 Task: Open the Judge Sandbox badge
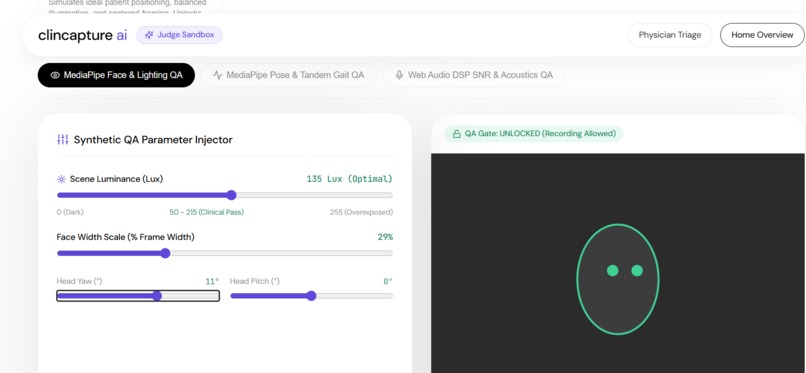179,35
